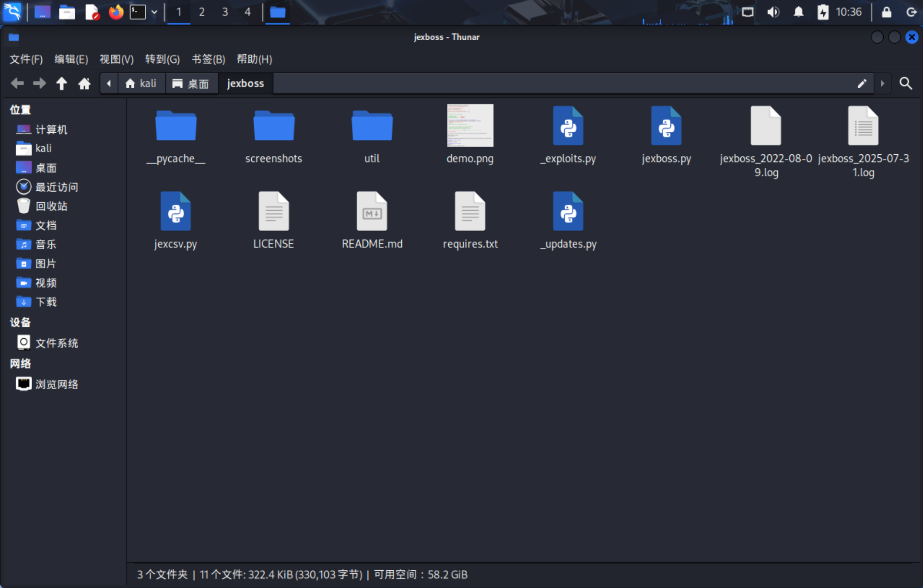923x588 pixels.
Task: Click the power manager battery icon
Action: click(823, 12)
